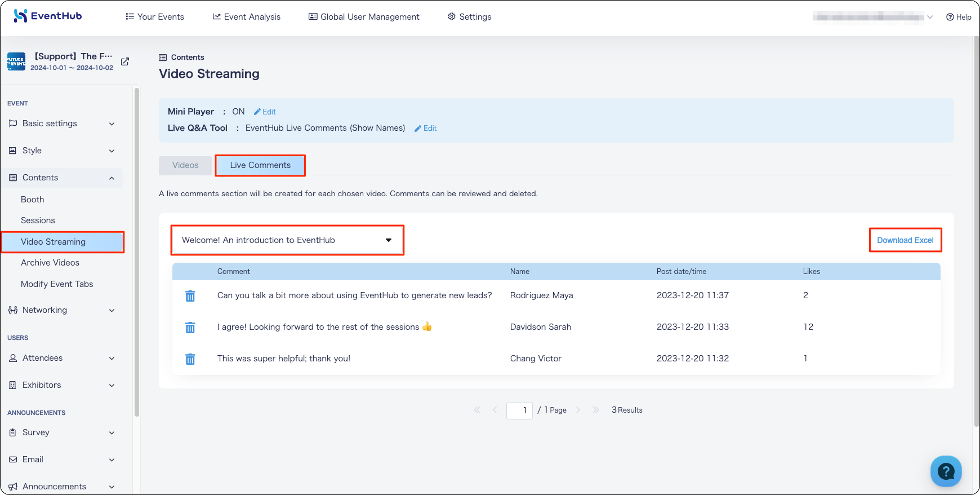Open Settings in top navigation
980x495 pixels.
[470, 17]
